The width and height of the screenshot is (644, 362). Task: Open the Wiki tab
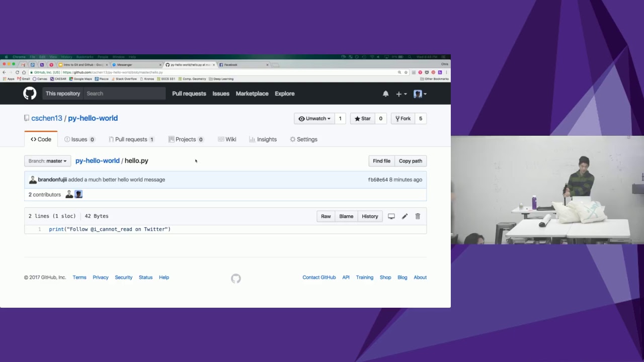point(227,139)
